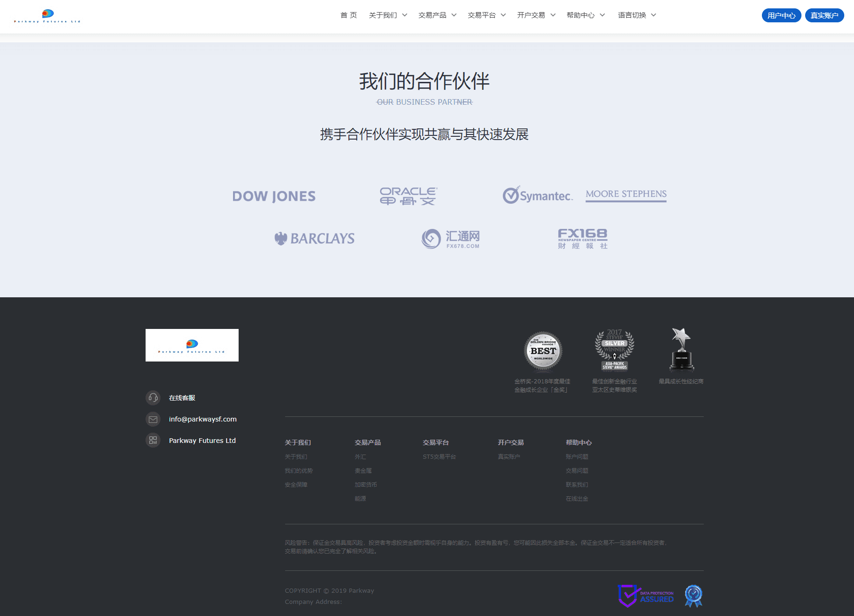Click the Barclays partner logo
854x616 pixels.
click(x=314, y=239)
